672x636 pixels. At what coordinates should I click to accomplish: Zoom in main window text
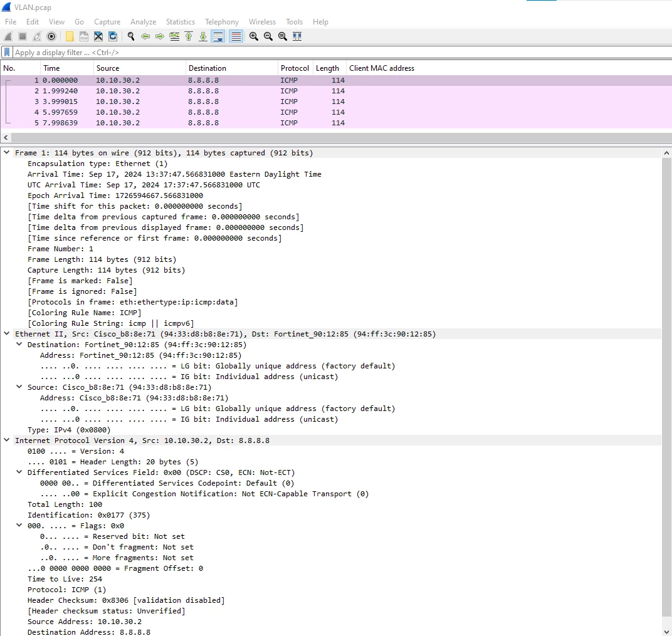(x=254, y=36)
